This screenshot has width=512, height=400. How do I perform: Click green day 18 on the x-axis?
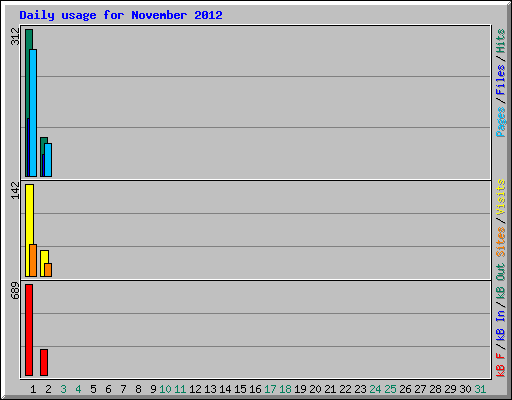285,389
